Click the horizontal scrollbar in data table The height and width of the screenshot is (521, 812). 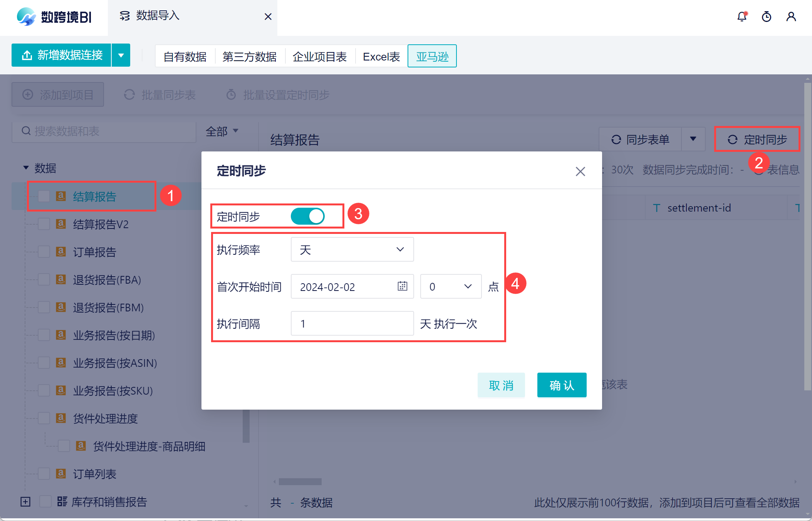tap(300, 482)
